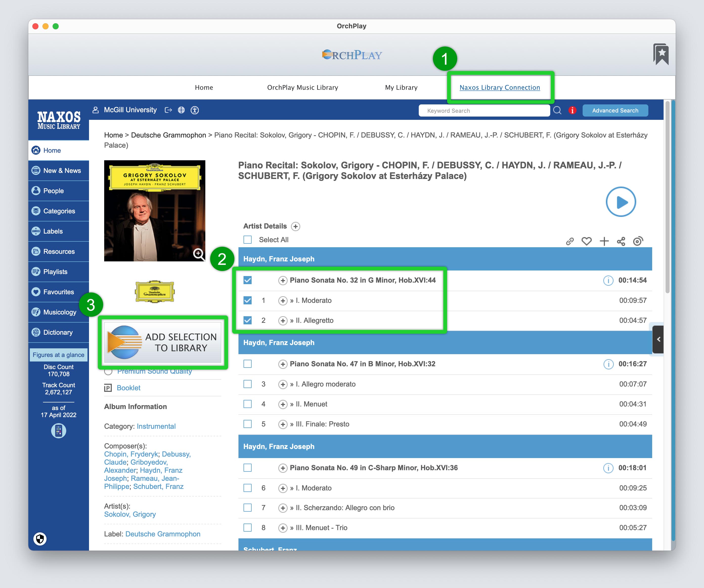Expand Artist Details plus button
This screenshot has height=588, width=704.
click(x=295, y=227)
